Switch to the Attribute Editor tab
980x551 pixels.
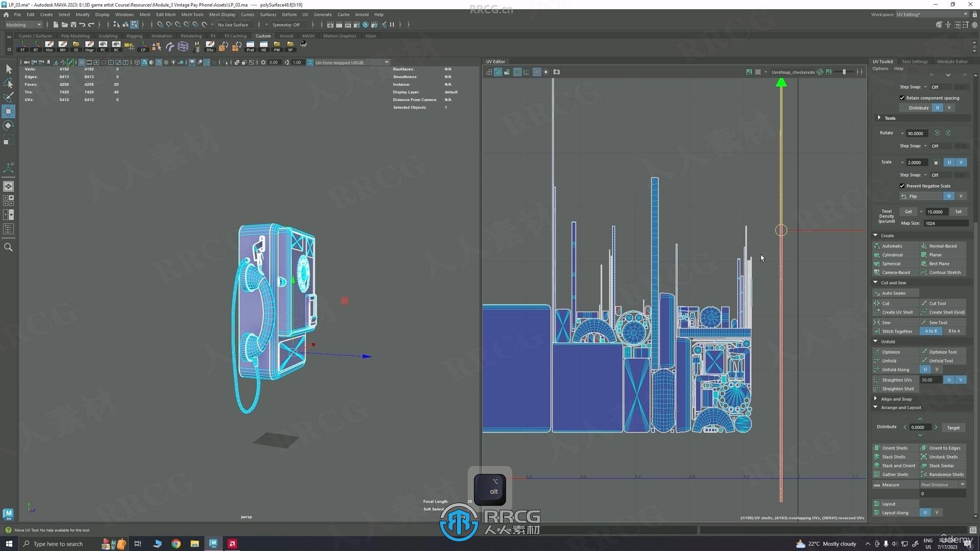pyautogui.click(x=952, y=61)
